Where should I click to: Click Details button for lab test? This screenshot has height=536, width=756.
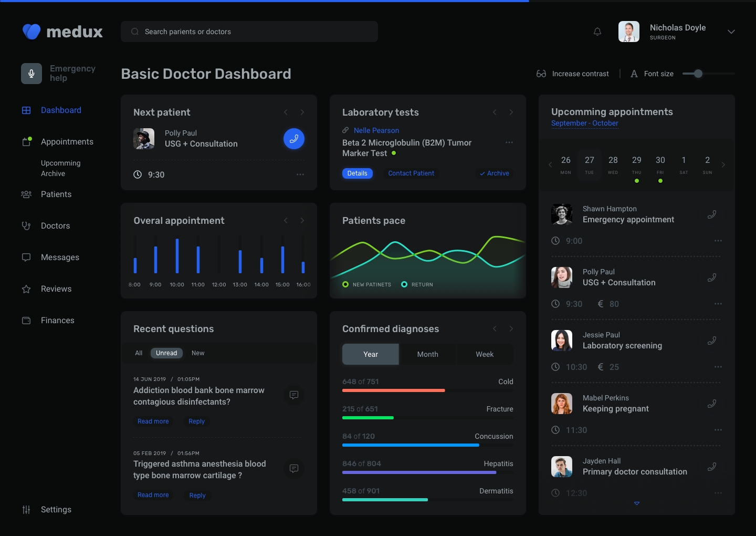pyautogui.click(x=358, y=173)
